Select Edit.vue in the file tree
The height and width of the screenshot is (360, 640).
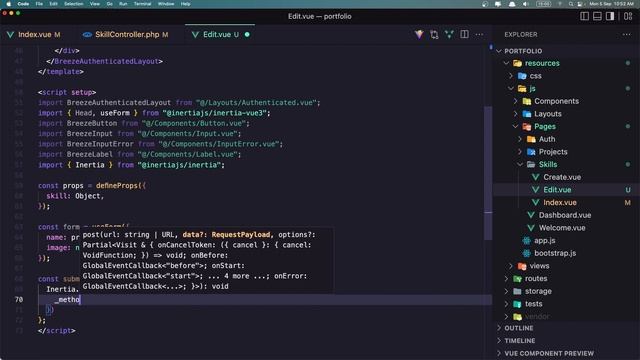click(x=557, y=190)
